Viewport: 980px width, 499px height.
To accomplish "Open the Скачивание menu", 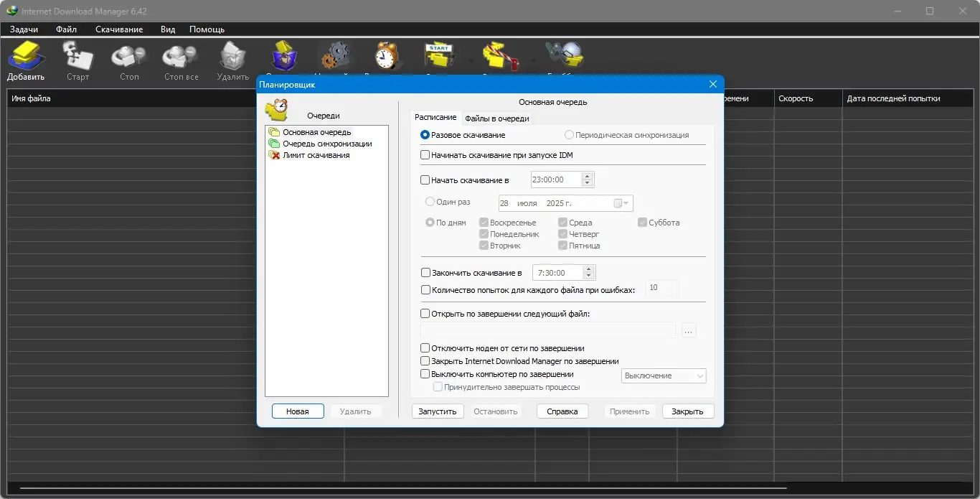I will [x=119, y=29].
